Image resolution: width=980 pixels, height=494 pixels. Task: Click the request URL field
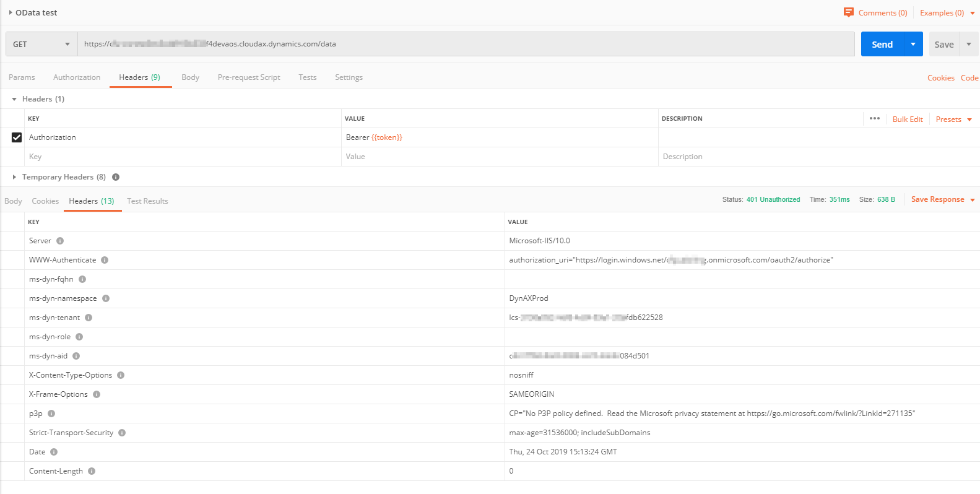click(466, 44)
